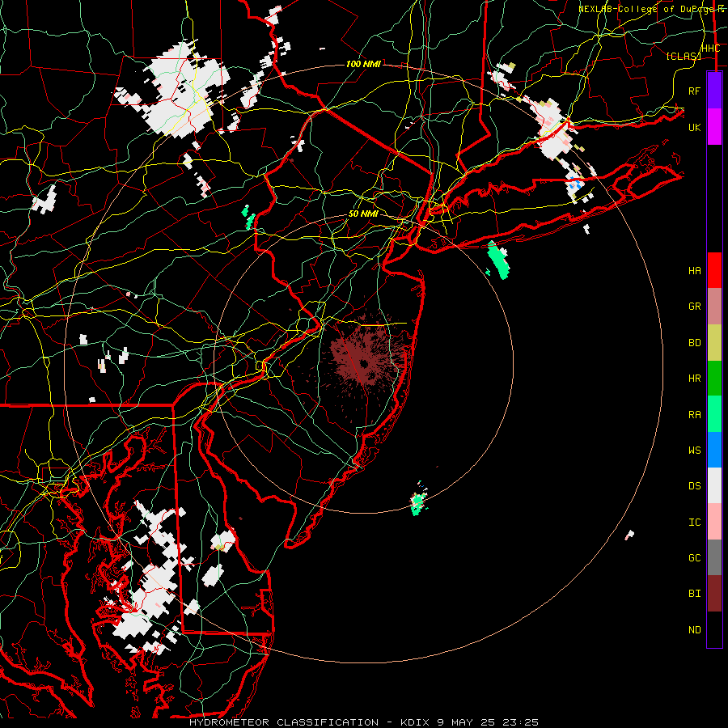Click the white DS legend swatch

(714, 485)
